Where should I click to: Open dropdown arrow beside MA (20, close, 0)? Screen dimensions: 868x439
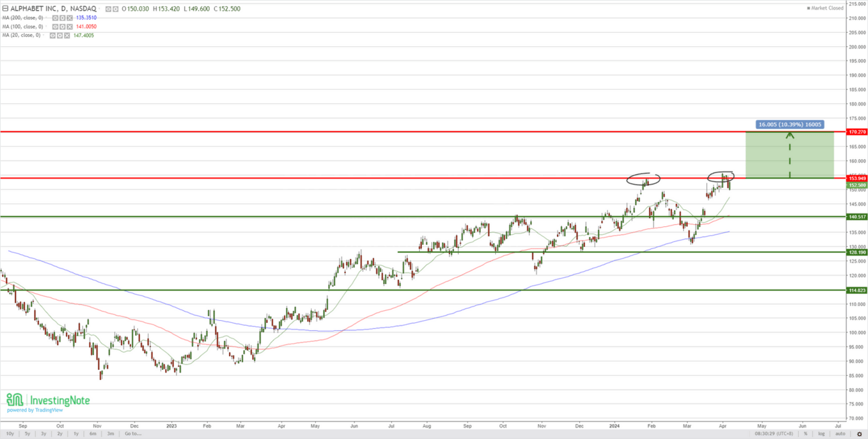coord(44,36)
